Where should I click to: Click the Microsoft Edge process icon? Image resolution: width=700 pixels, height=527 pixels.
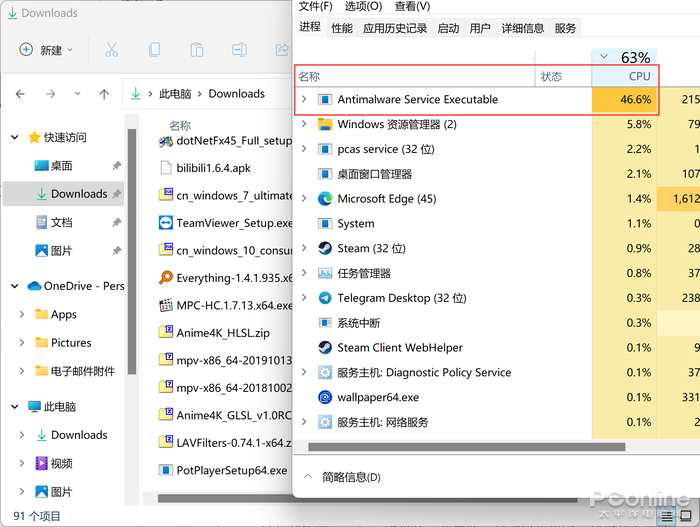tap(325, 198)
